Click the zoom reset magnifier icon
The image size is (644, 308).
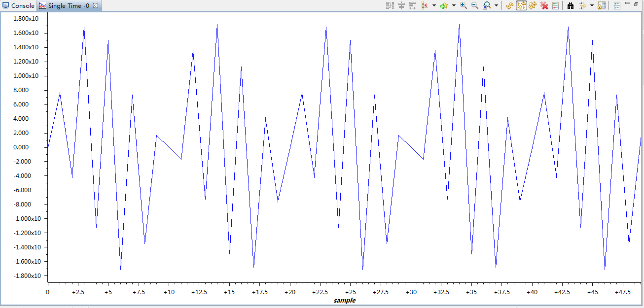[486, 5]
